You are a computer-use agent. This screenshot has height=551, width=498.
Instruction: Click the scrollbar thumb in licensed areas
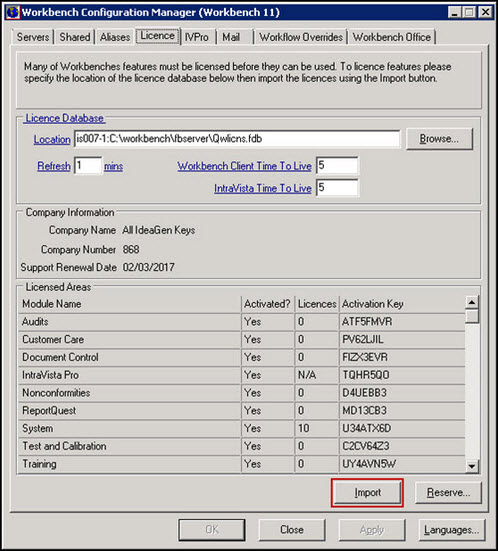tap(472, 316)
